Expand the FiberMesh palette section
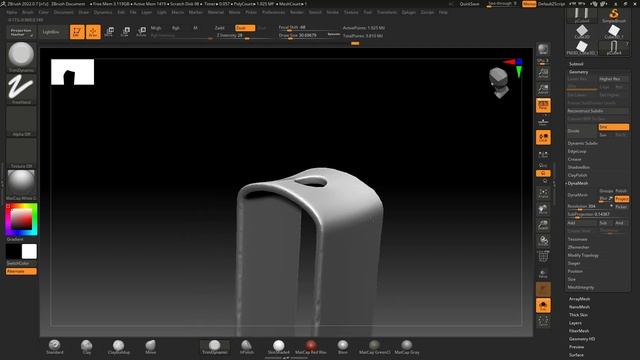 point(579,331)
